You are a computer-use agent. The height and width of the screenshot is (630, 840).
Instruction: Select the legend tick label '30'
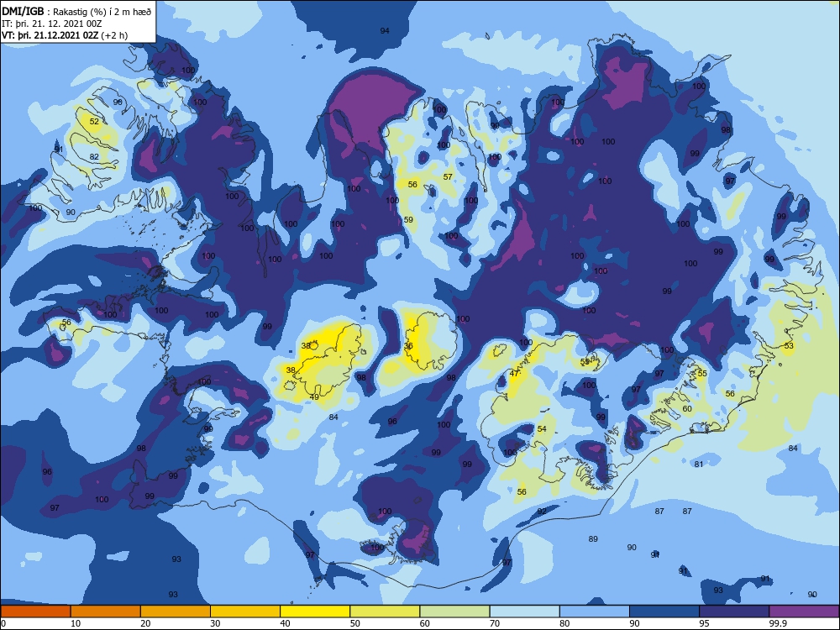click(x=215, y=623)
